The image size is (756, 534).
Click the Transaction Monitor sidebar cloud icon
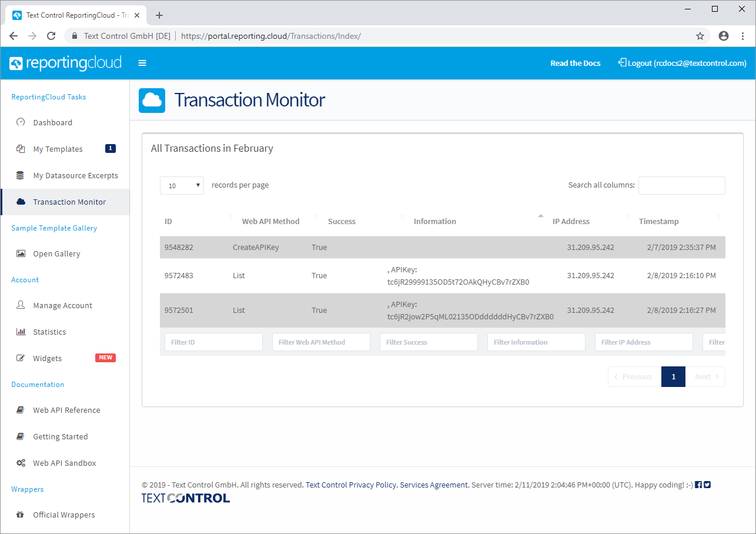pos(21,202)
